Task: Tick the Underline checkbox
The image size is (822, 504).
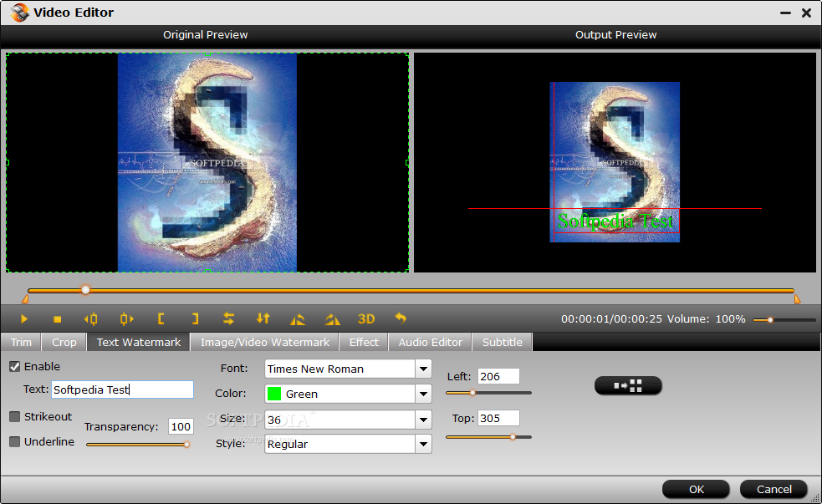Action: [15, 441]
